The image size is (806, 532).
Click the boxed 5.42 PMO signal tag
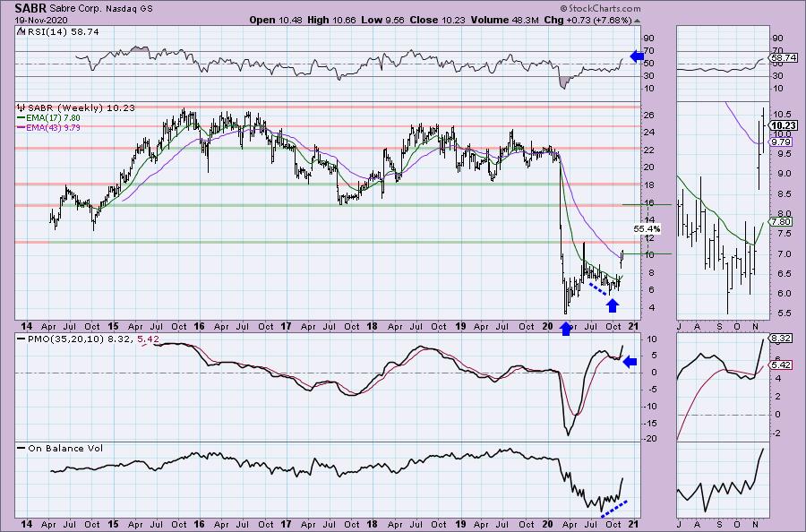point(781,365)
